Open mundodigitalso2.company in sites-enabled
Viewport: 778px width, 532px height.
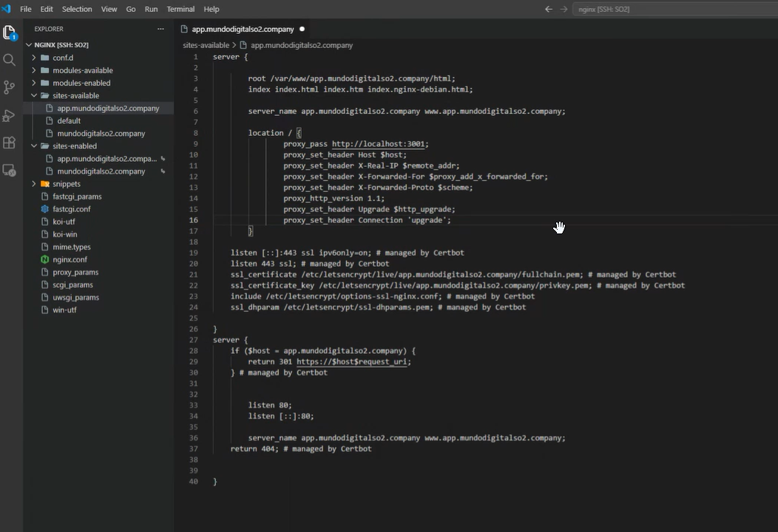(99, 171)
